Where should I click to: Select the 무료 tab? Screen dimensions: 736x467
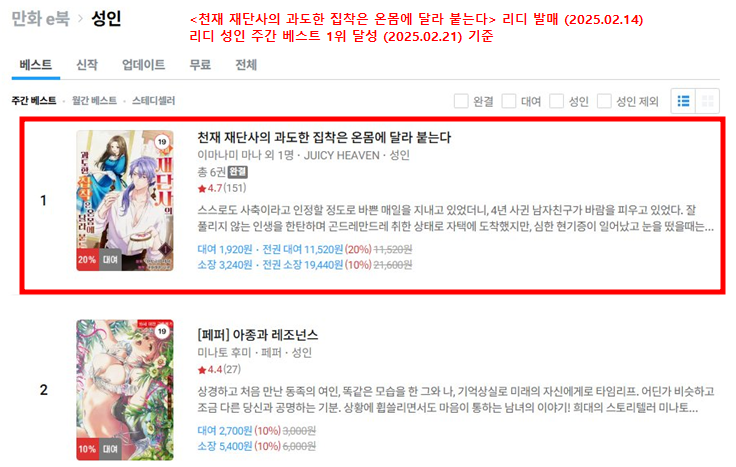200,65
